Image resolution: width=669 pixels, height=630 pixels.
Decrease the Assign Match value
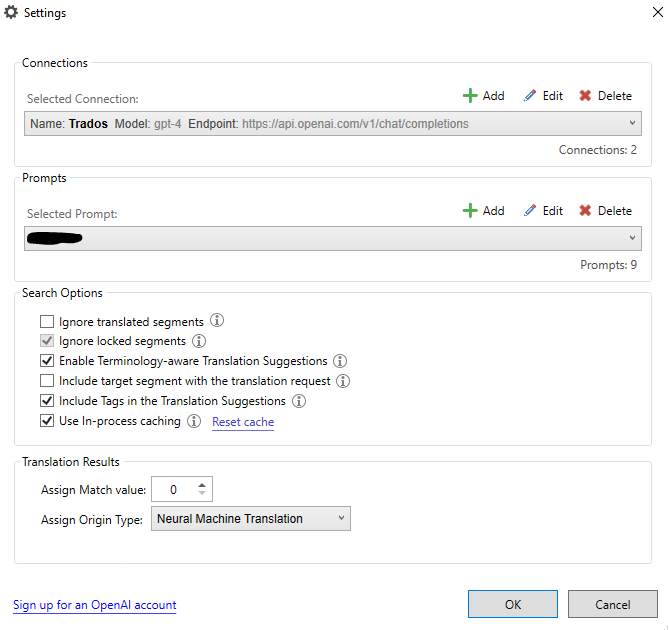point(202,493)
